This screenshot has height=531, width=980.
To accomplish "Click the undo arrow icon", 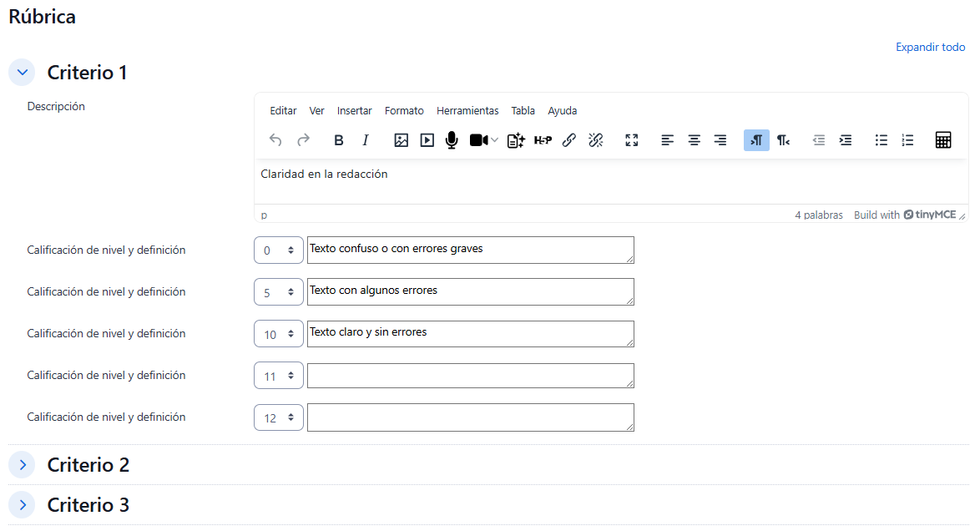I will pyautogui.click(x=275, y=140).
